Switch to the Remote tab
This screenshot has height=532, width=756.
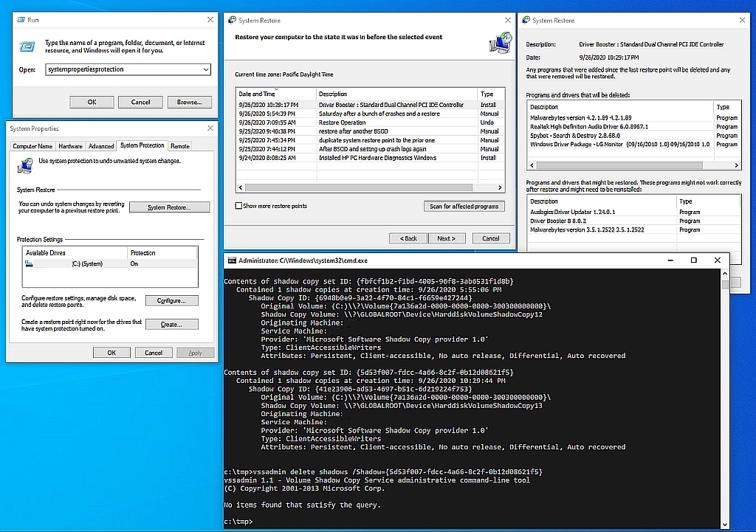coord(180,146)
